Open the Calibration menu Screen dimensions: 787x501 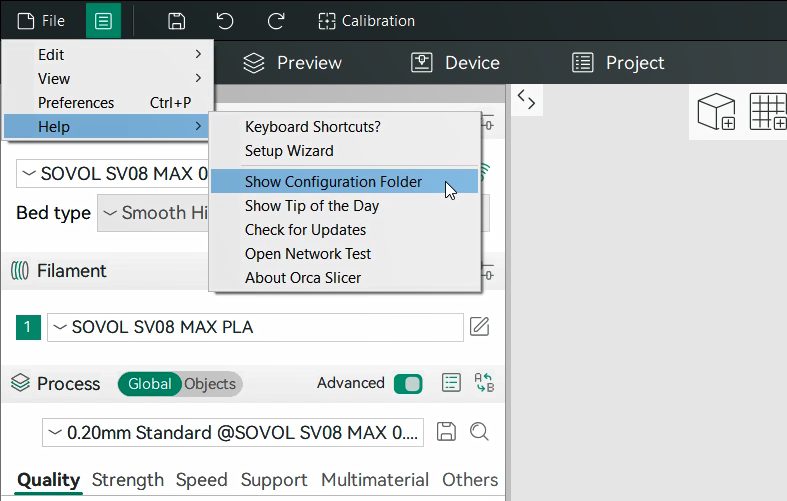tap(367, 21)
